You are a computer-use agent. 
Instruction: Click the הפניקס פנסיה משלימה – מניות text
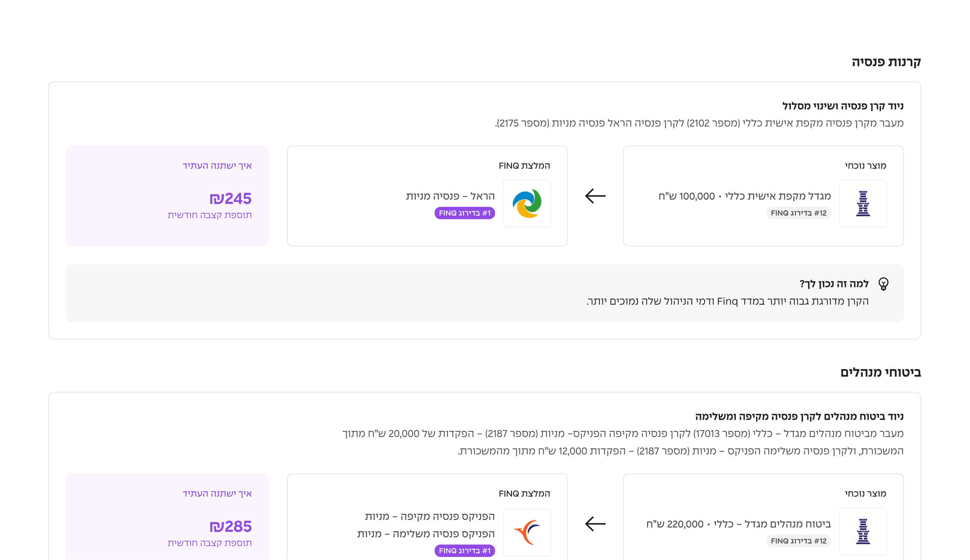(426, 534)
